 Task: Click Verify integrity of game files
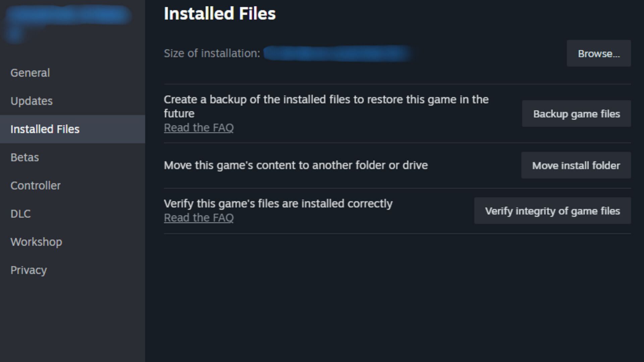point(552,211)
